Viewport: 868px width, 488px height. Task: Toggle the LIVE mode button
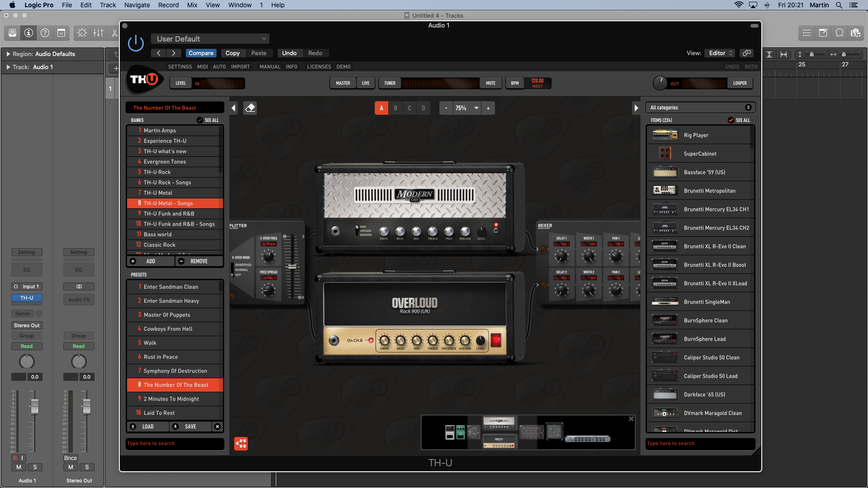point(366,83)
